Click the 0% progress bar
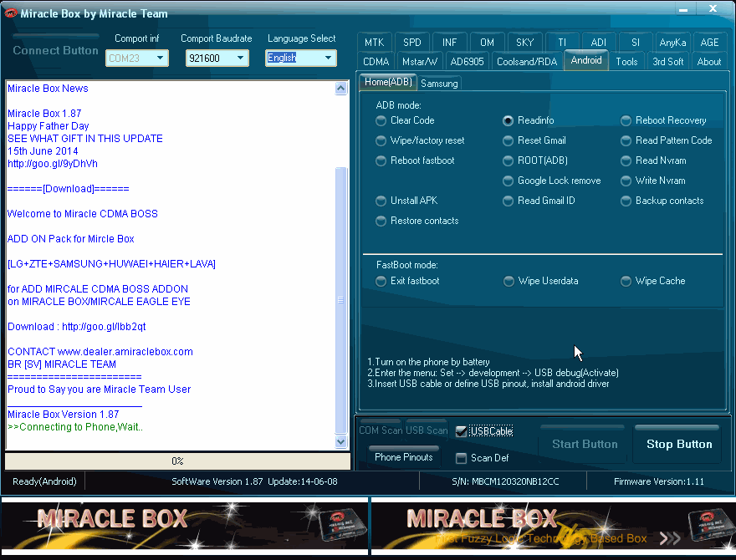736x560 pixels. pyautogui.click(x=177, y=461)
